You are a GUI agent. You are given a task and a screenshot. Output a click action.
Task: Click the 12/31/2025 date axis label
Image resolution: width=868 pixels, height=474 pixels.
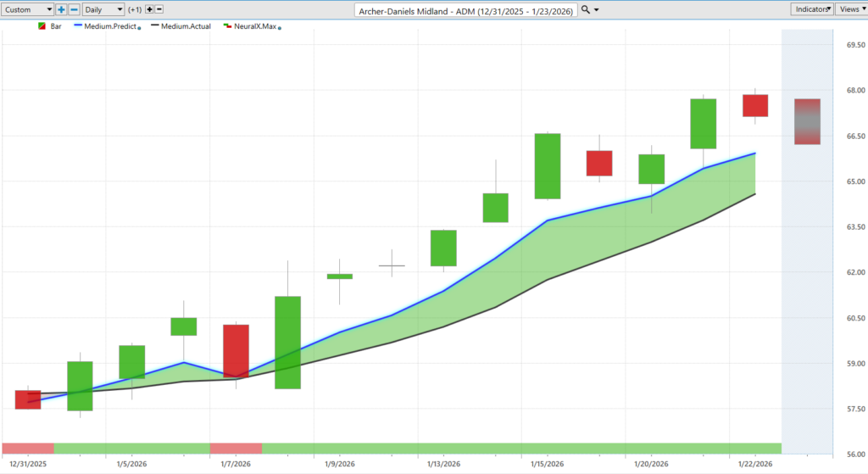tap(28, 464)
